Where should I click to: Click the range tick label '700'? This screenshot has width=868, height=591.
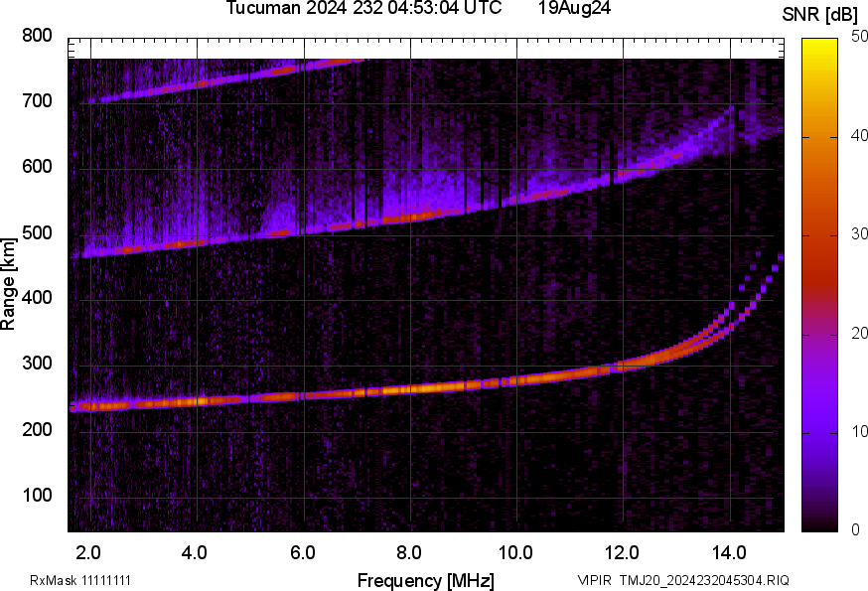click(37, 100)
